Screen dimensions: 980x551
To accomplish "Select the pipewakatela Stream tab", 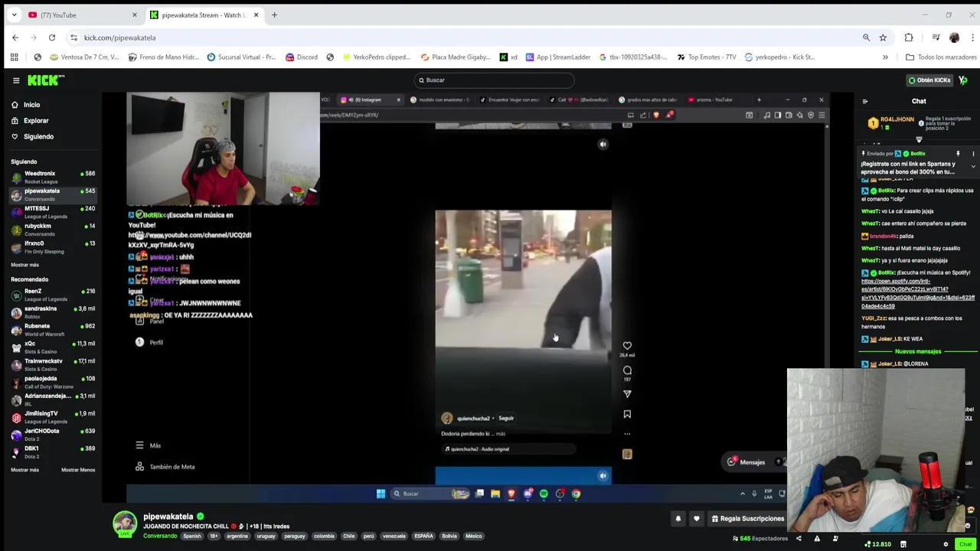I will pos(204,15).
